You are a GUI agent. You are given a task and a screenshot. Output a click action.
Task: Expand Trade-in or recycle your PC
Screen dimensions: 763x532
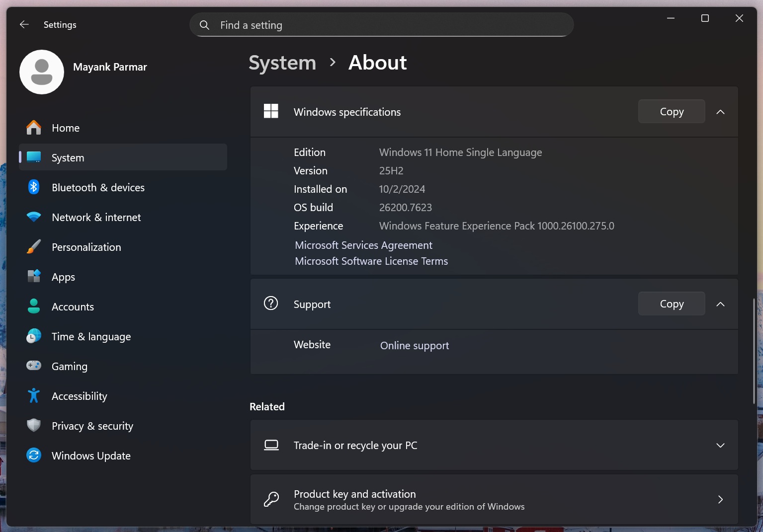point(720,445)
